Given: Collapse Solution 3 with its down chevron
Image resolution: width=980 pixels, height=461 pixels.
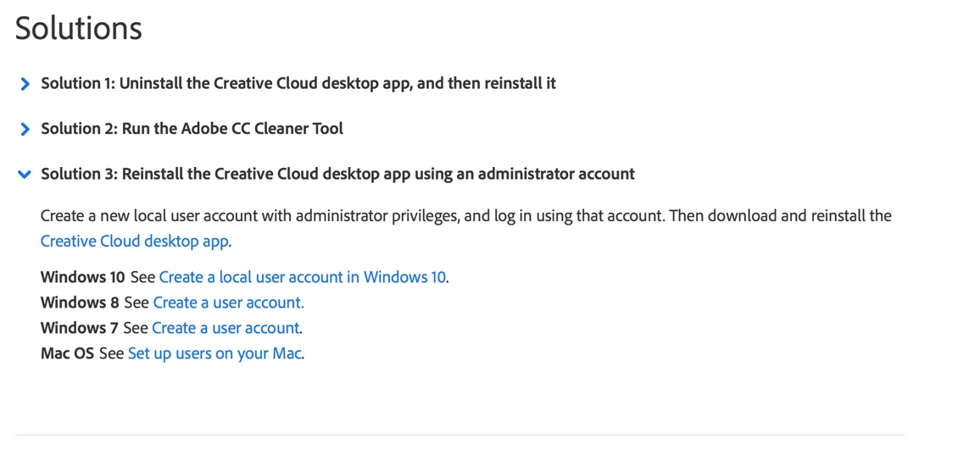Looking at the screenshot, I should coord(25,174).
